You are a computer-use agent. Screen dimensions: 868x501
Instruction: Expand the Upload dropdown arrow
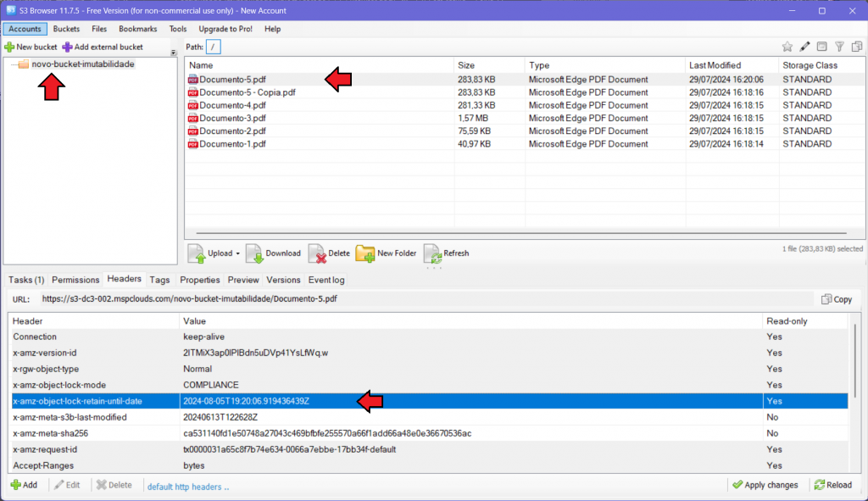click(238, 253)
